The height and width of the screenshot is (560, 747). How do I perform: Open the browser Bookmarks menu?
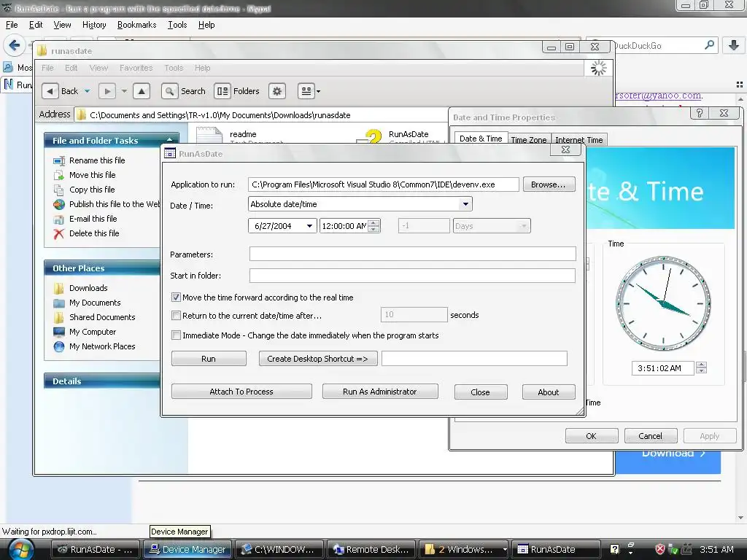point(136,25)
